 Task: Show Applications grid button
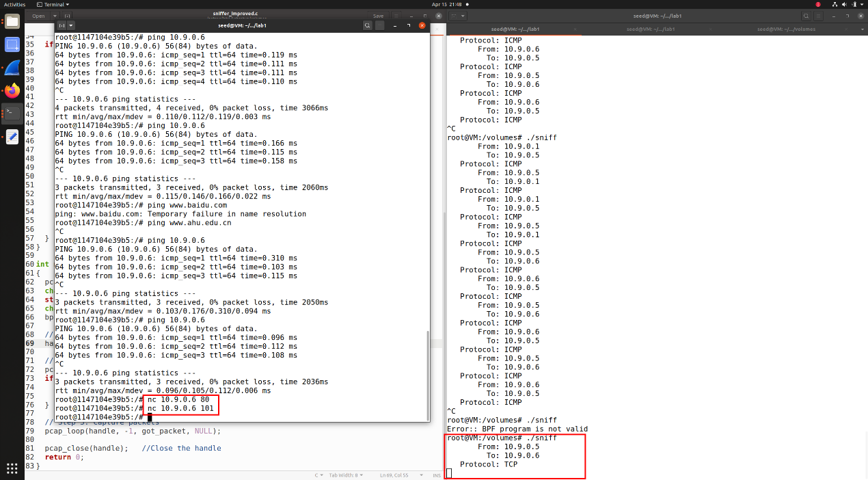pos(12,468)
